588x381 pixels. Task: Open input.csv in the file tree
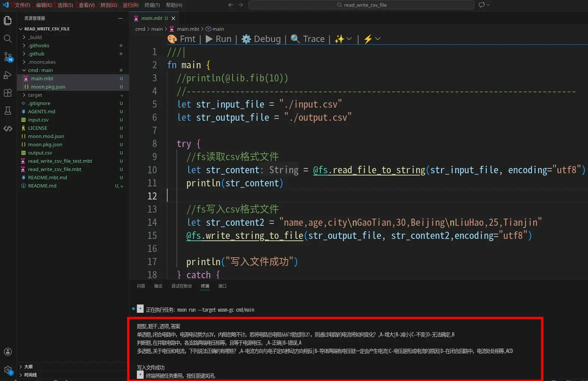coord(38,120)
